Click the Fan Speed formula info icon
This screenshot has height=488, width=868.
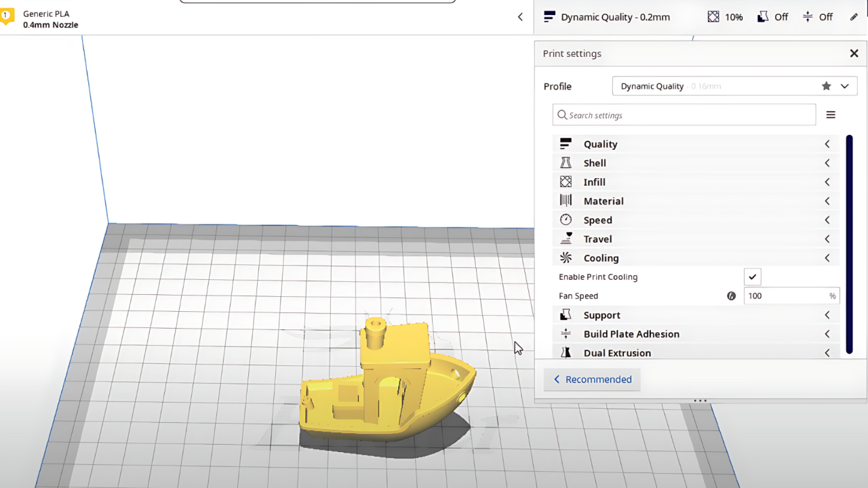(731, 296)
